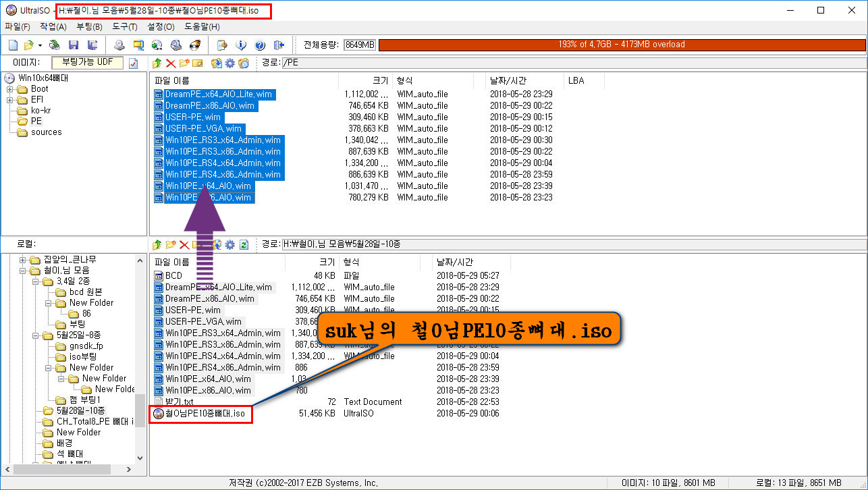868x490 pixels.
Task: Click the red X delete icon in image pane
Action: click(171, 63)
